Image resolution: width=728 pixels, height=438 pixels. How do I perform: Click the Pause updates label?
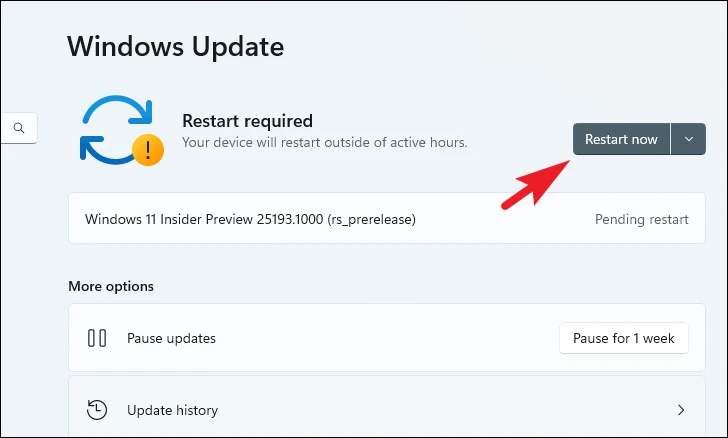coord(171,338)
